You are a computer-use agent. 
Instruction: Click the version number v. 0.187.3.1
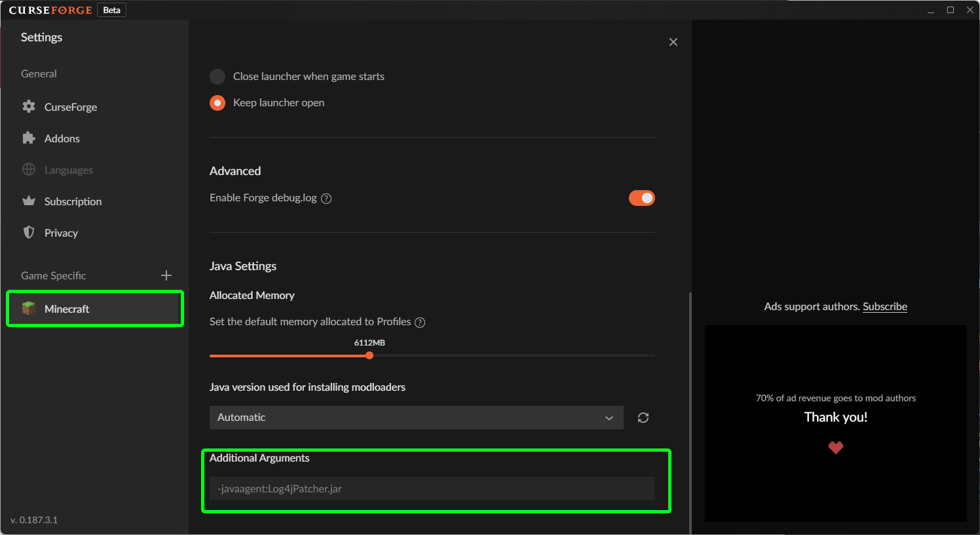[x=34, y=520]
